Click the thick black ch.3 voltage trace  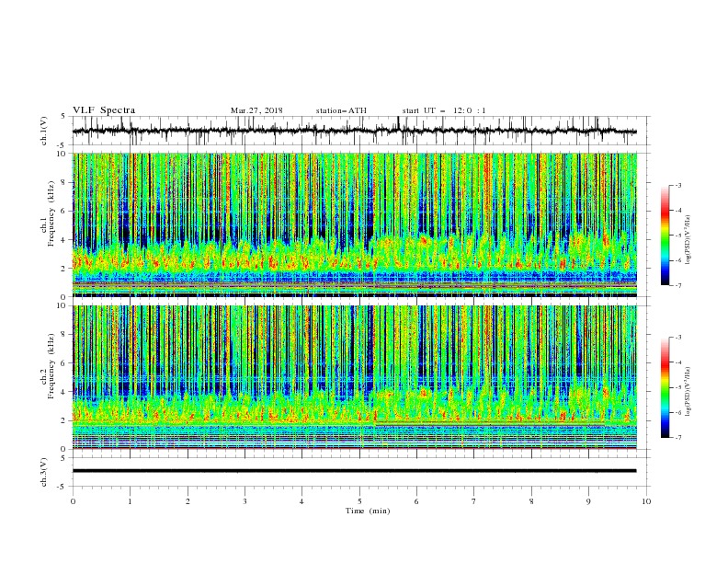354,471
